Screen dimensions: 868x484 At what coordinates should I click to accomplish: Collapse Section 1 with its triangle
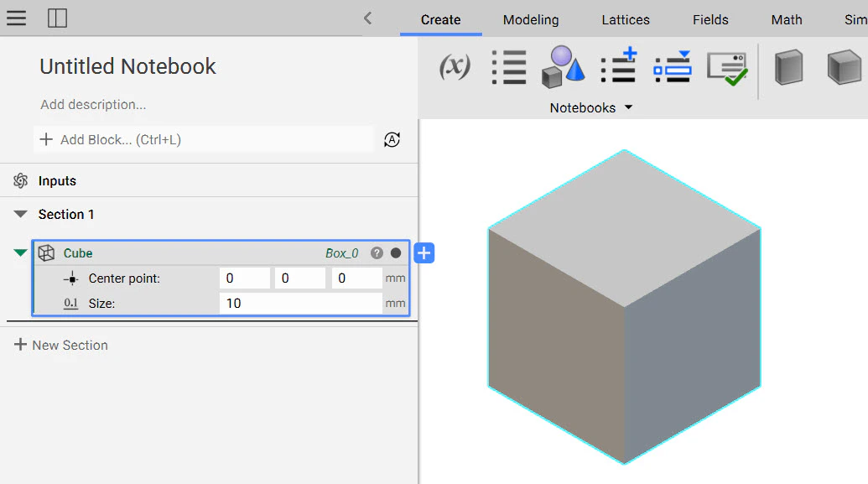(x=20, y=214)
